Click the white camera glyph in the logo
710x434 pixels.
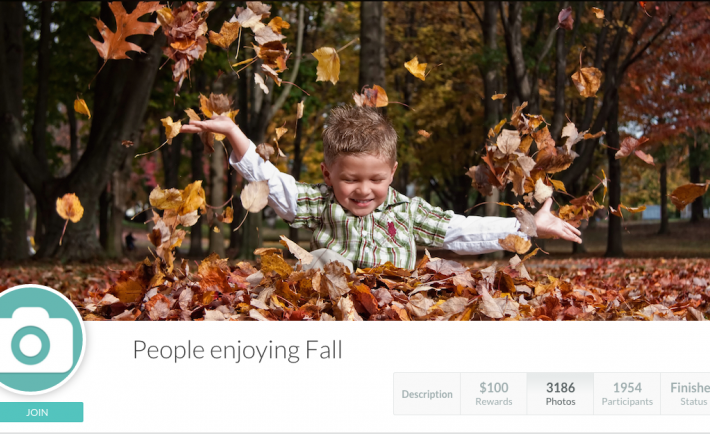point(36,341)
